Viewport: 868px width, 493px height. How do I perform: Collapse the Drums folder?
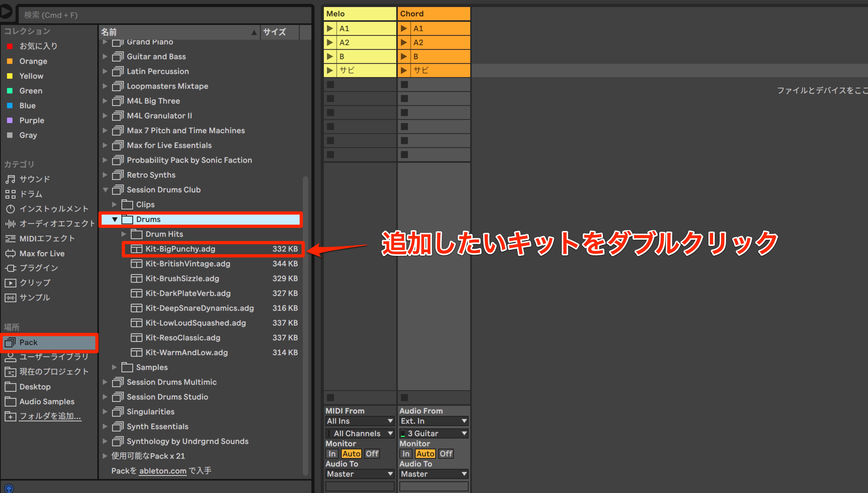115,219
